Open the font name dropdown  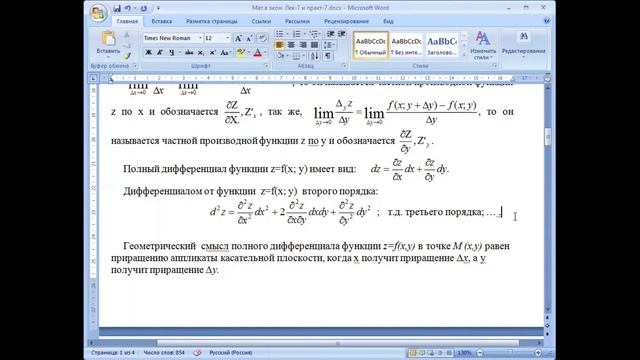tap(200, 38)
